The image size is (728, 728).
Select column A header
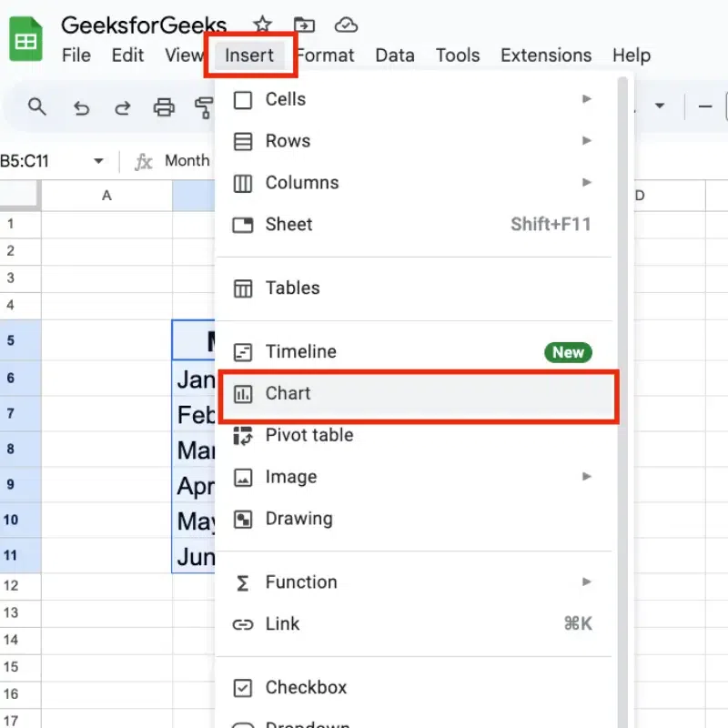[106, 196]
